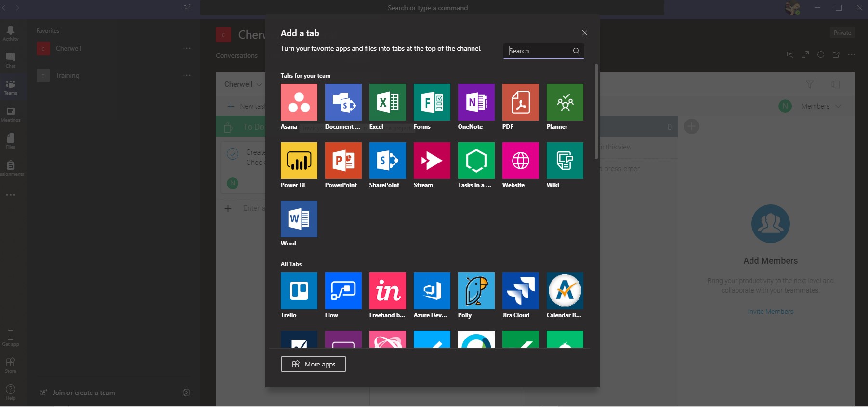Open more options for Cherwell team

coord(187,48)
